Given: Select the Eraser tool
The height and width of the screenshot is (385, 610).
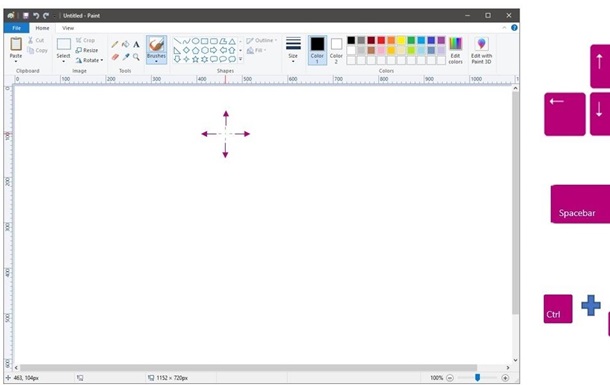Looking at the screenshot, I should point(115,57).
